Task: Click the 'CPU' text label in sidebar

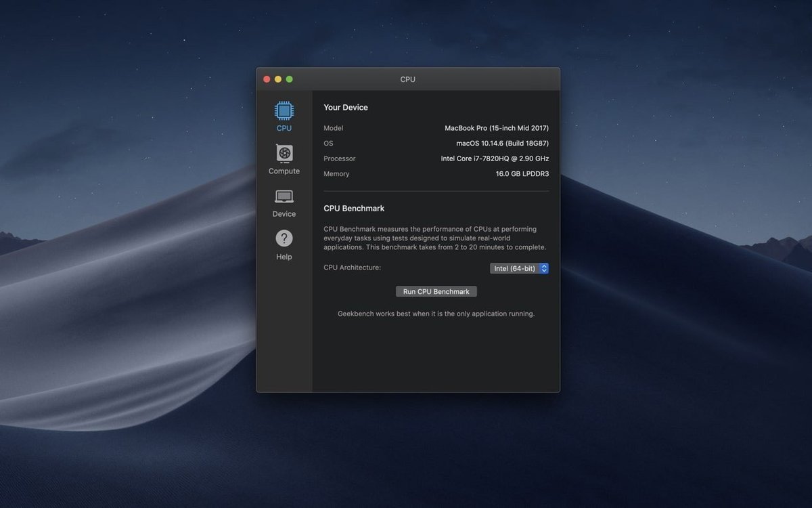Action: point(284,128)
